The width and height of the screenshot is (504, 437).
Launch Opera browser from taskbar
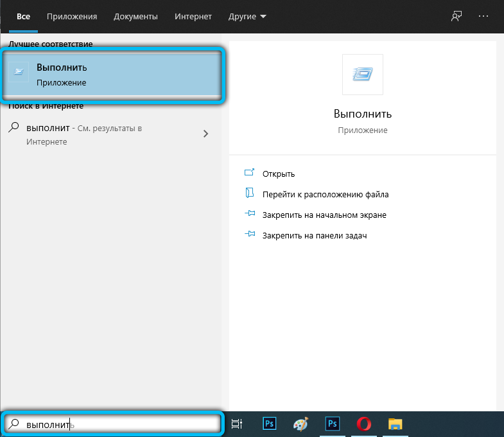(364, 424)
